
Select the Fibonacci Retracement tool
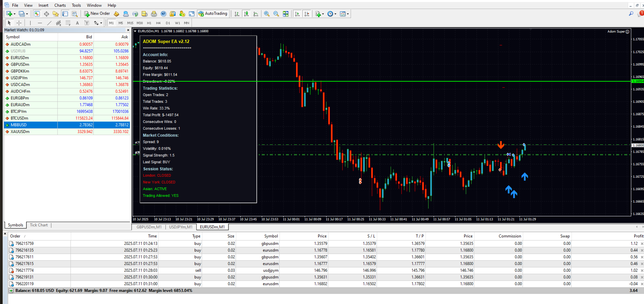[x=68, y=23]
